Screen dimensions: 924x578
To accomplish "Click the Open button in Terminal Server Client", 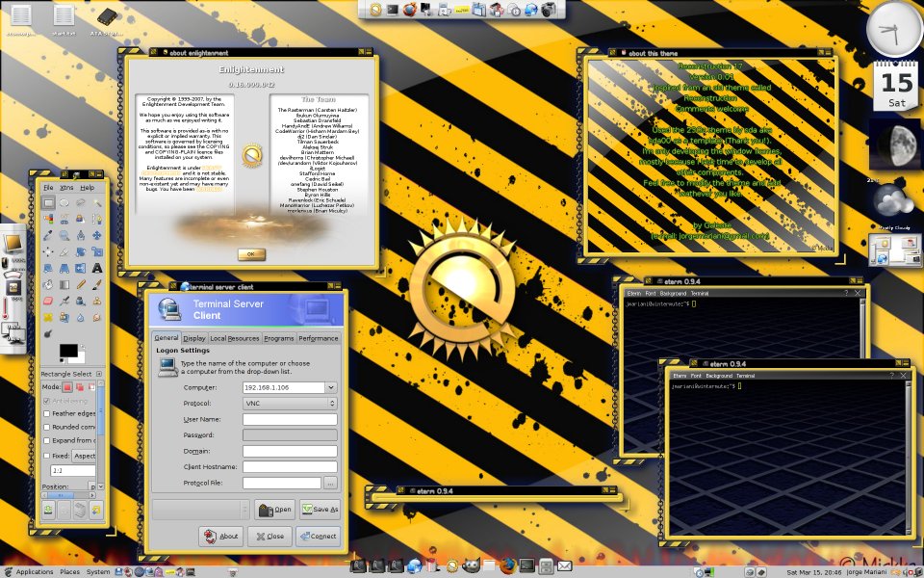I will (x=274, y=509).
